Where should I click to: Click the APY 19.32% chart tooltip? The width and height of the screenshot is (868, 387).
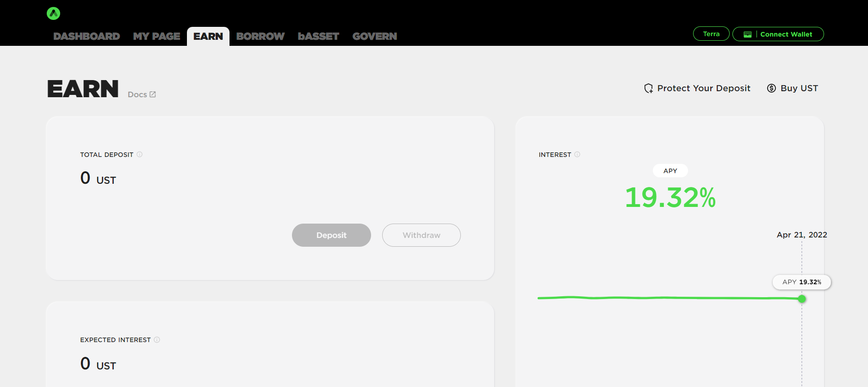[x=802, y=282]
